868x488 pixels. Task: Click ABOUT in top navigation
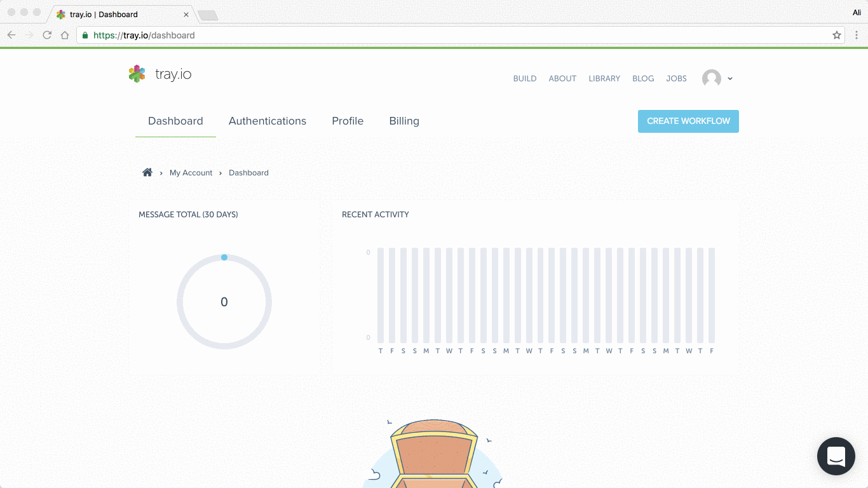pos(562,79)
